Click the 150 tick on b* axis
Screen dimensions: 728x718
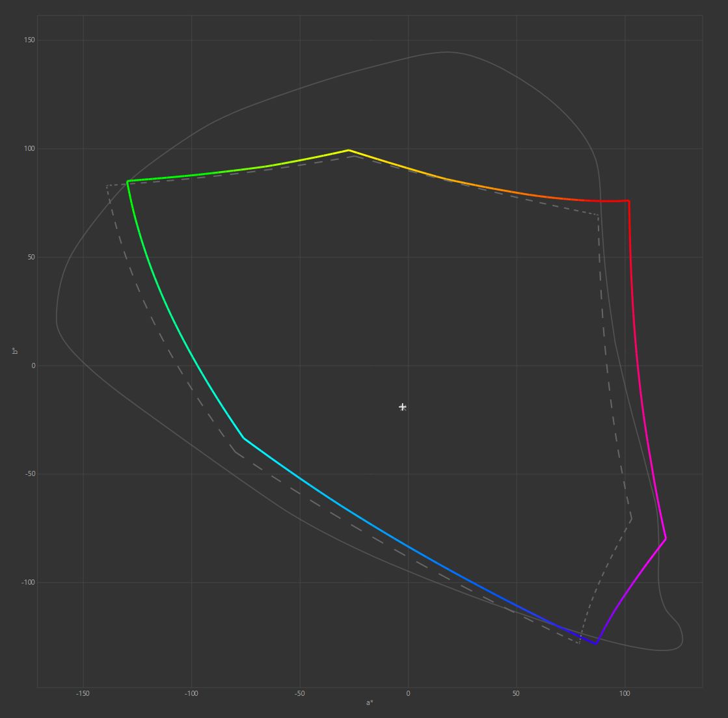click(29, 40)
